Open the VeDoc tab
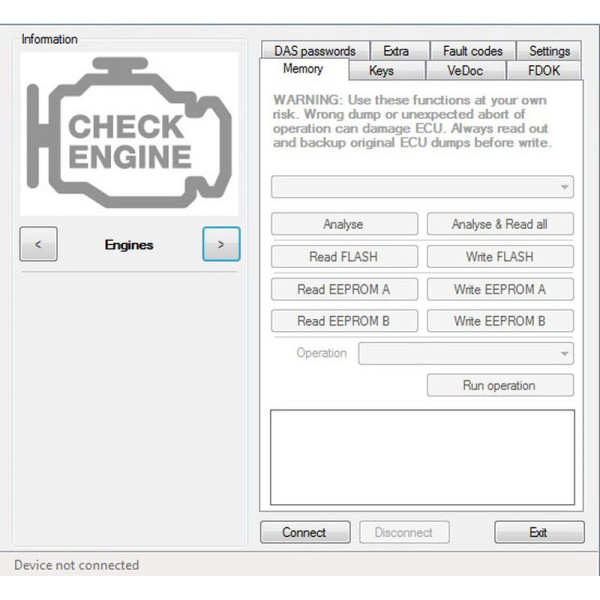600x600 pixels. (464, 71)
